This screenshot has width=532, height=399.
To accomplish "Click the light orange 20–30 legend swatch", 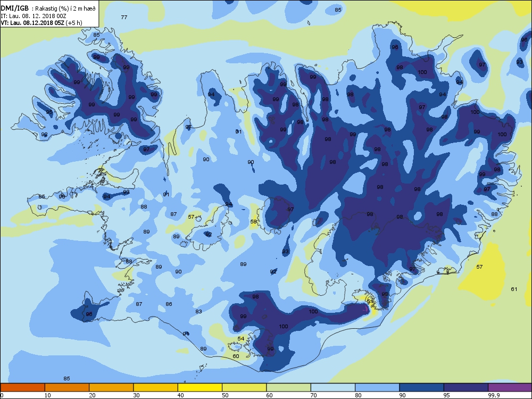I will (x=111, y=387).
